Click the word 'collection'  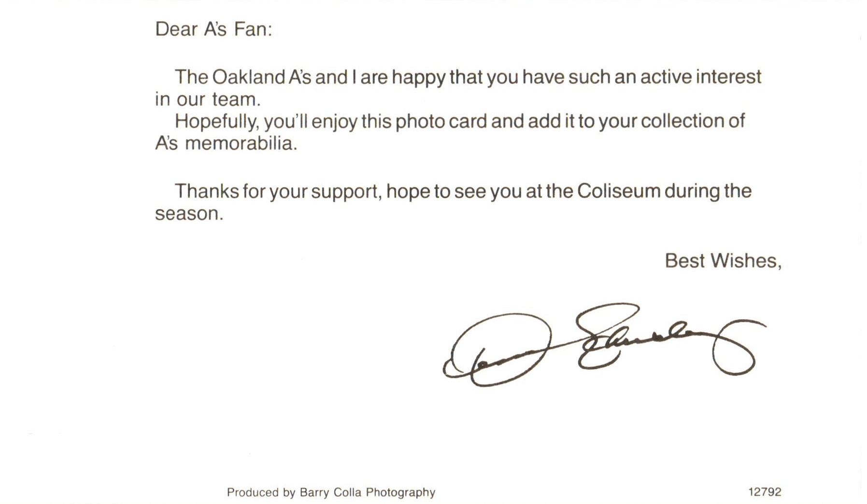click(682, 121)
